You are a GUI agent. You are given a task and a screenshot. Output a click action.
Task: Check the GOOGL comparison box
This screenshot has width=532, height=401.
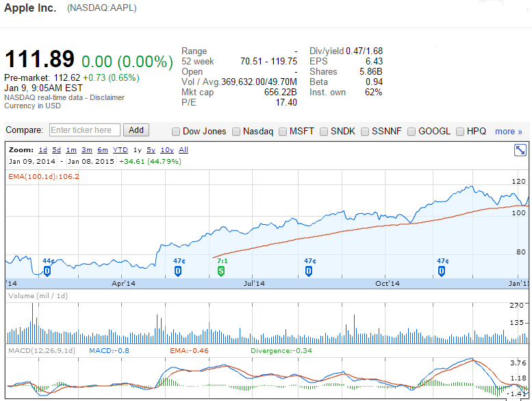[x=411, y=132]
